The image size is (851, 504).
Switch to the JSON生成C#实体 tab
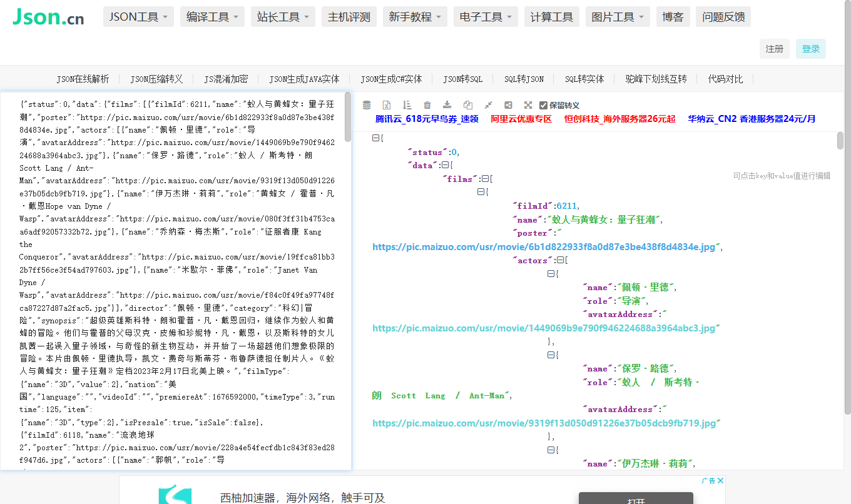pyautogui.click(x=391, y=79)
